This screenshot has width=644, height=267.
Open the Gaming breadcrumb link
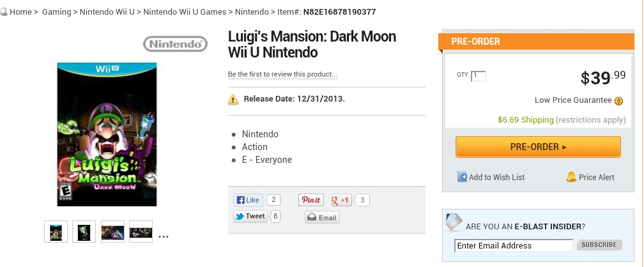point(56,12)
